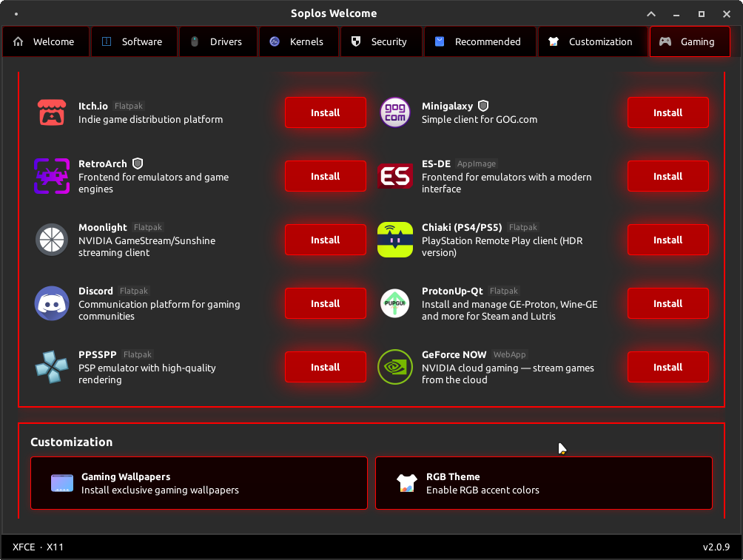The height and width of the screenshot is (560, 743).
Task: Click the house icon on Welcome tab
Action: click(x=18, y=41)
